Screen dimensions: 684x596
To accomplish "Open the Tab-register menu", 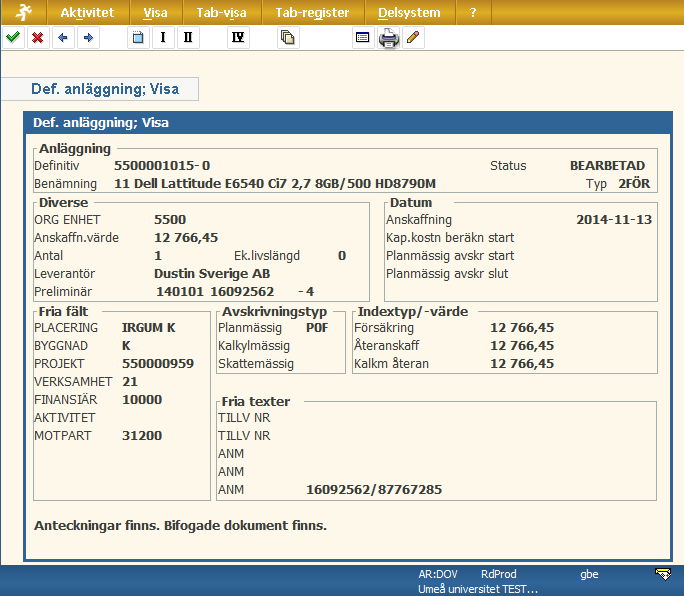I will (312, 13).
